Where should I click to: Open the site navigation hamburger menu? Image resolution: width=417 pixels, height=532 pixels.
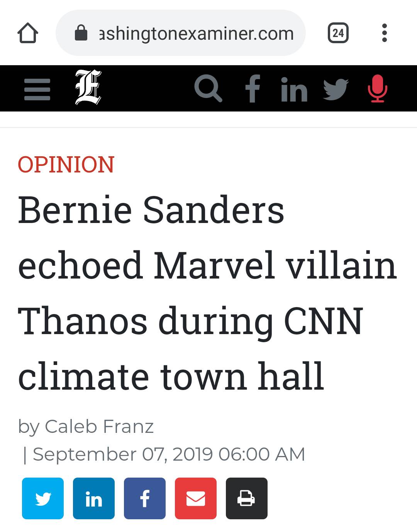click(x=37, y=88)
